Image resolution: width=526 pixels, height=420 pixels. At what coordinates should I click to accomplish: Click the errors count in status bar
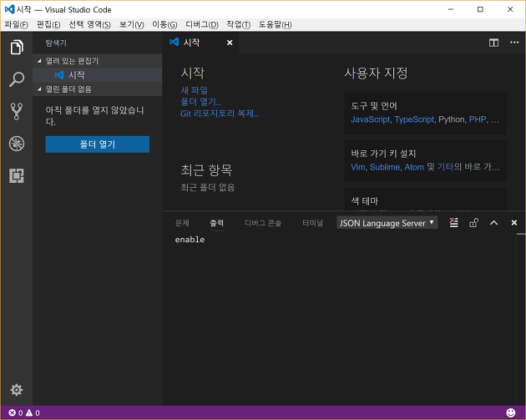[x=16, y=413]
